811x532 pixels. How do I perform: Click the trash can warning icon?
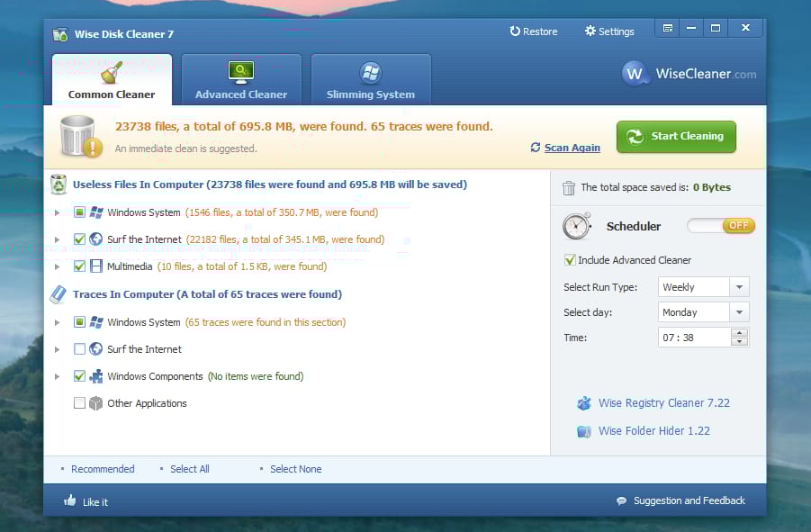pyautogui.click(x=81, y=137)
